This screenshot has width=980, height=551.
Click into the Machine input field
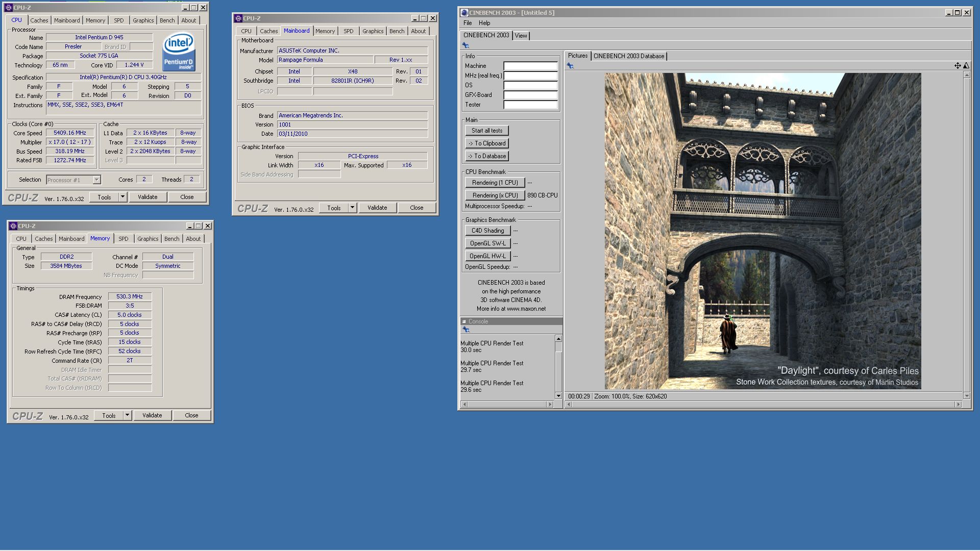tap(530, 66)
